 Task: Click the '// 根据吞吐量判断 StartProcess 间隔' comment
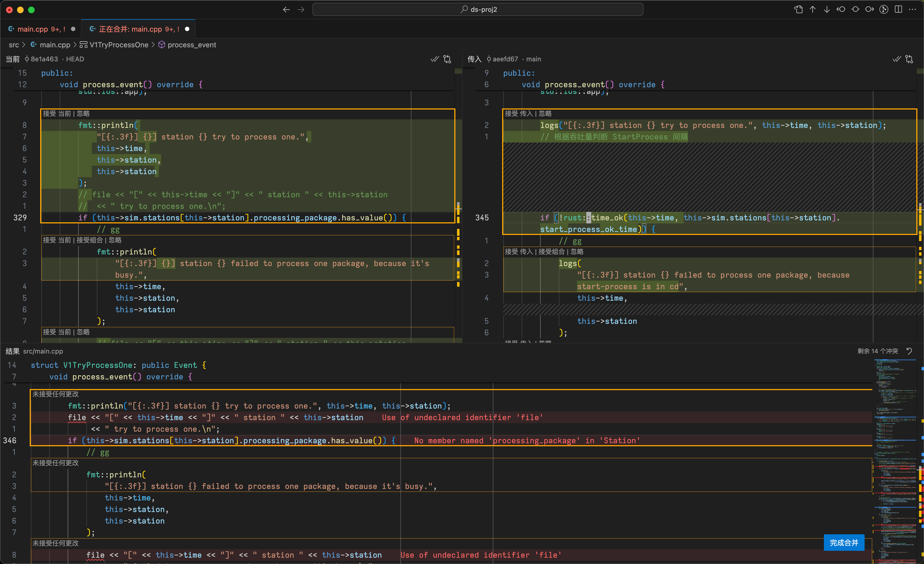point(614,136)
